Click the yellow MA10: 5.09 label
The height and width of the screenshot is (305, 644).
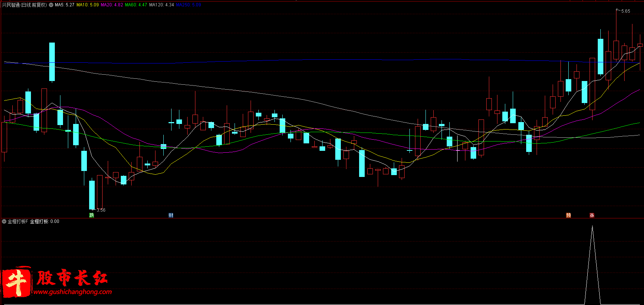pyautogui.click(x=88, y=5)
